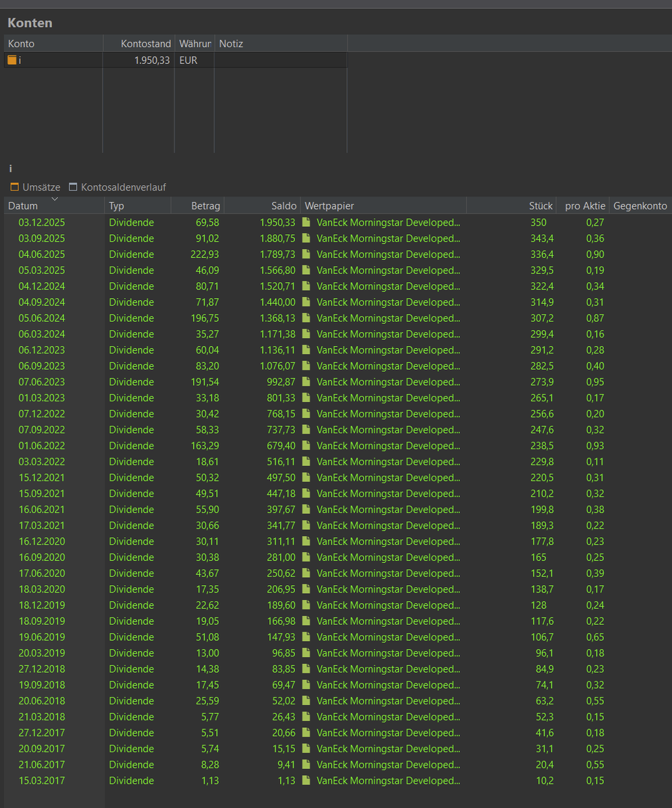Click document icon in 15.03.2017 dividend row
Viewport: 672px width, 808px height.
(306, 780)
